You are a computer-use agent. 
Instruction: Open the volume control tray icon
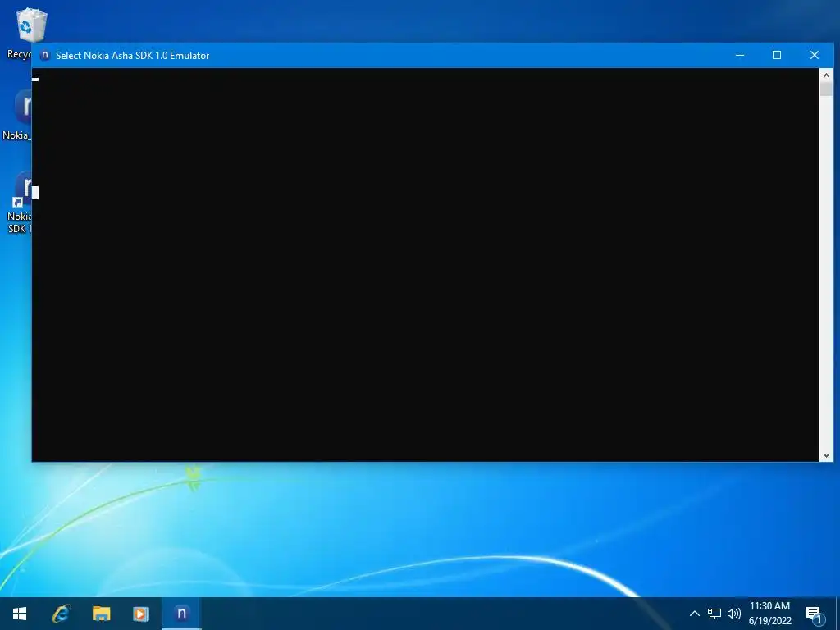click(734, 614)
